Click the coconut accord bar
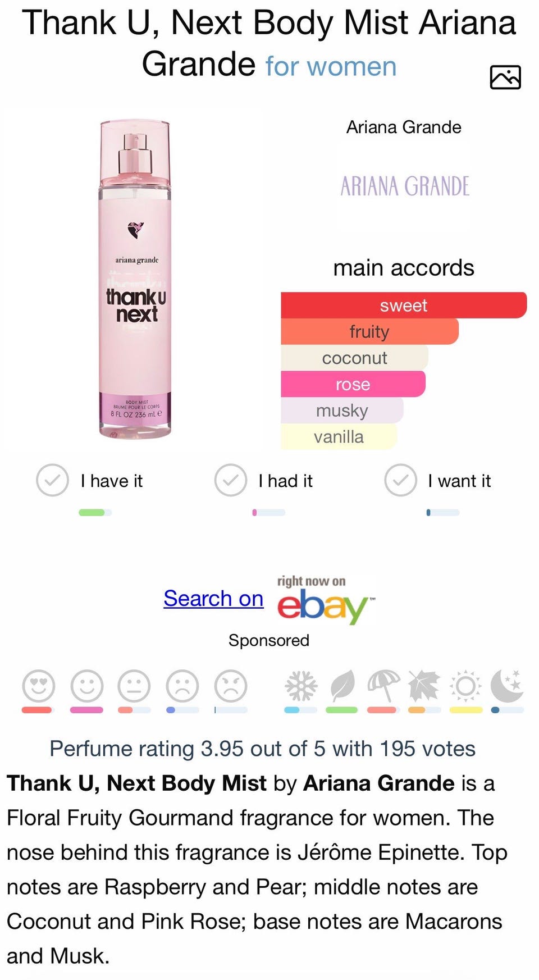539x980 pixels. (x=354, y=358)
